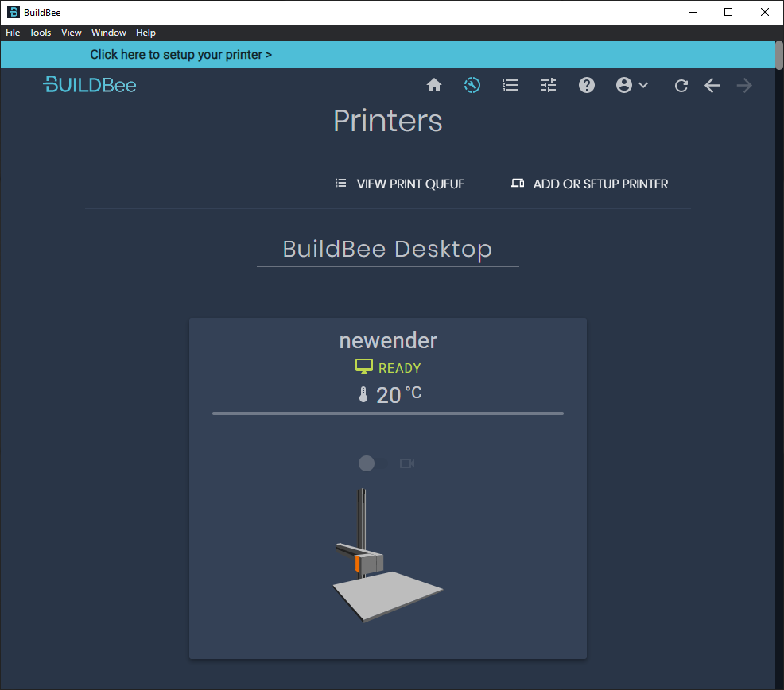Click the BuildBee logo
The image size is (784, 690).
[90, 85]
